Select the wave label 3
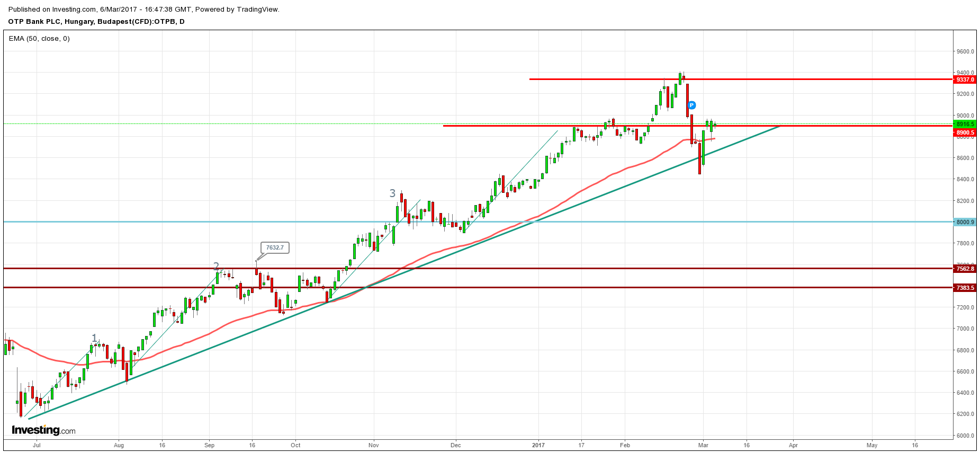This screenshot has width=980, height=452. pyautogui.click(x=392, y=193)
